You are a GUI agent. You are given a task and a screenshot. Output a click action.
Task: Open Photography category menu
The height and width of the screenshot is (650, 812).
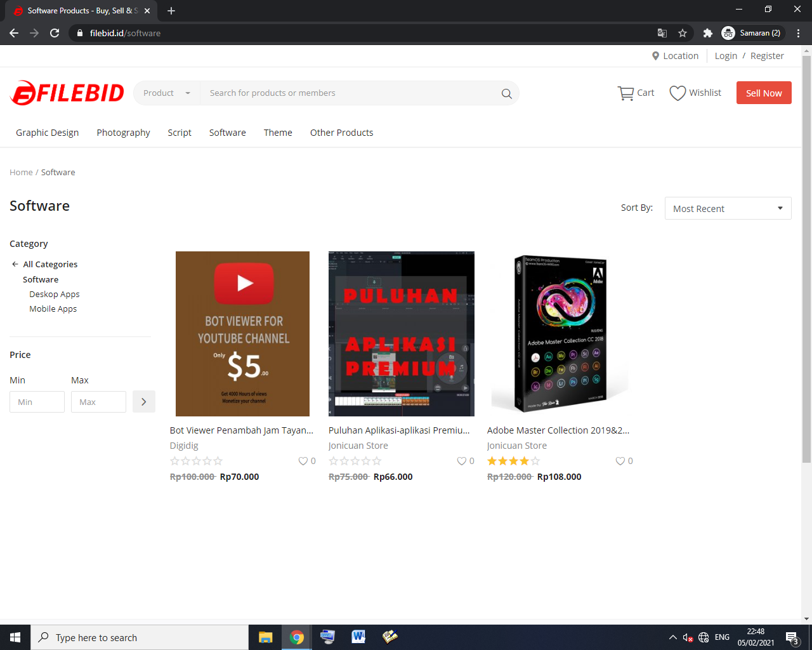coord(124,133)
